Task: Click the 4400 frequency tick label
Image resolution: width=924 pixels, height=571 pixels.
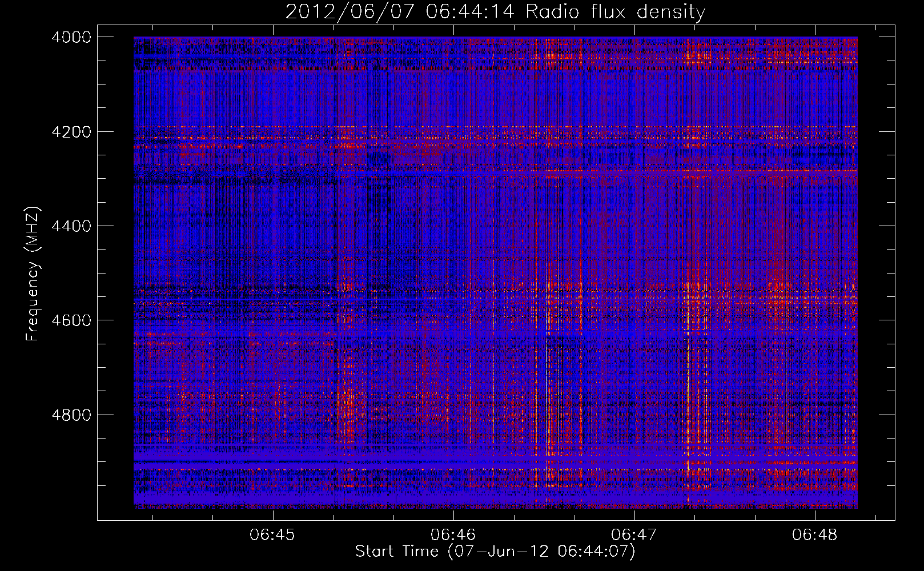Action: (x=71, y=226)
